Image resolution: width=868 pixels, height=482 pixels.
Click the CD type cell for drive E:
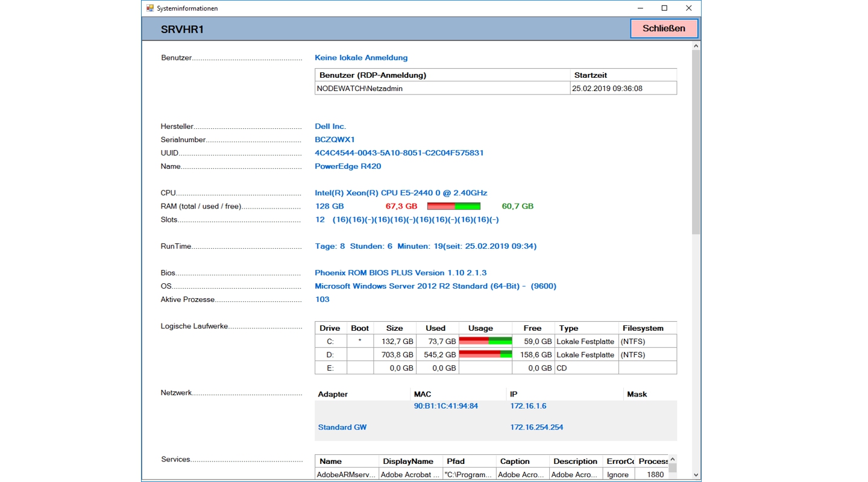coord(587,368)
